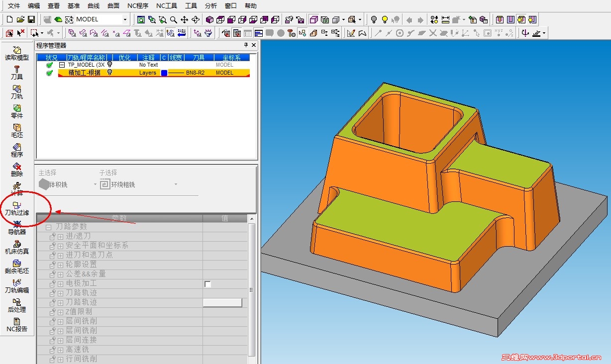Screen dimensions: 611x364
Task: Click the 后处理 post process icon
Action: (17, 305)
